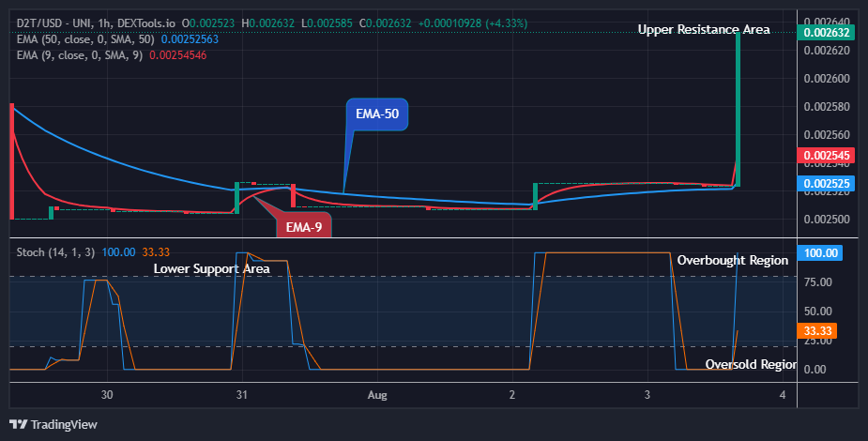Click the Stoch value 33.33 in legend
868x441 pixels.
[156, 252]
